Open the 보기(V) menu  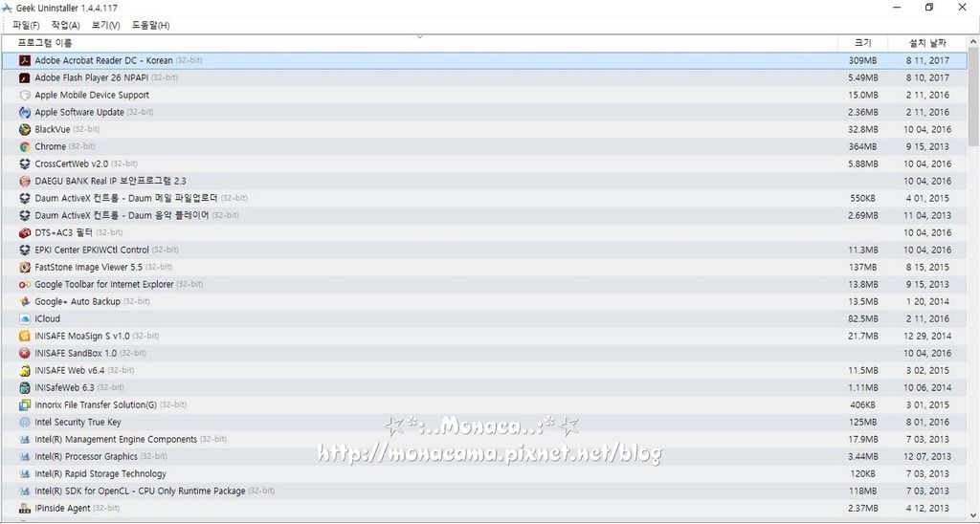click(x=105, y=26)
